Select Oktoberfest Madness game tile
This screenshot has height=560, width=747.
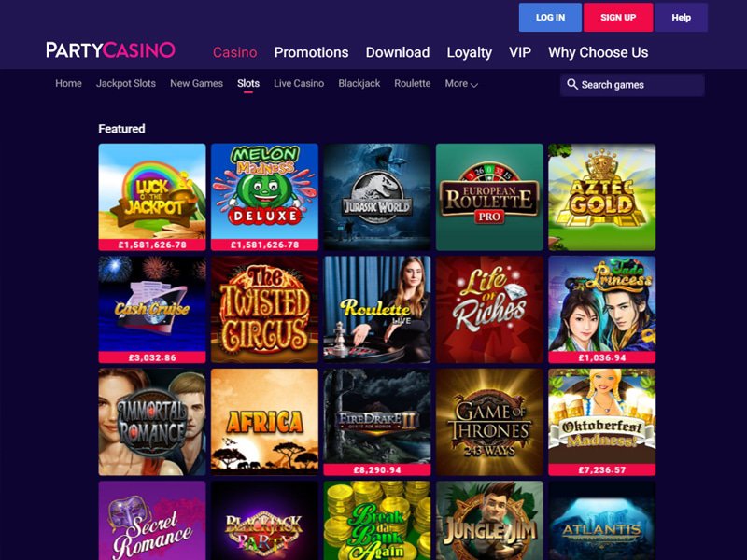[x=601, y=422]
